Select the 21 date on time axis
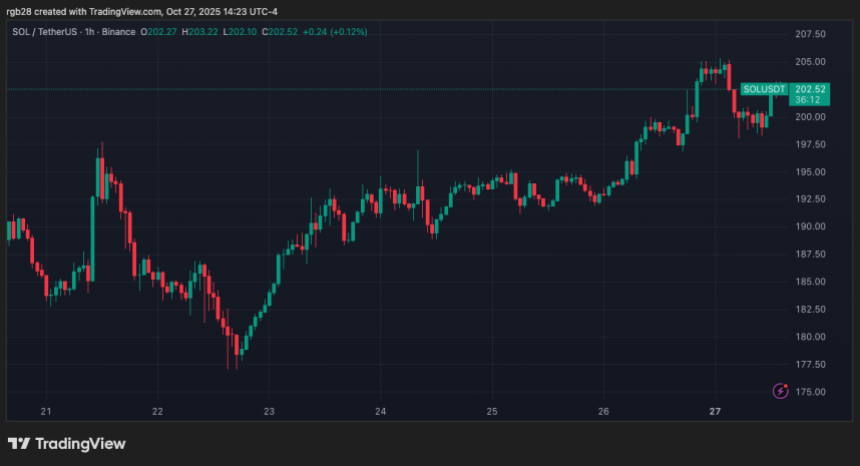Image resolution: width=860 pixels, height=466 pixels. 45,411
